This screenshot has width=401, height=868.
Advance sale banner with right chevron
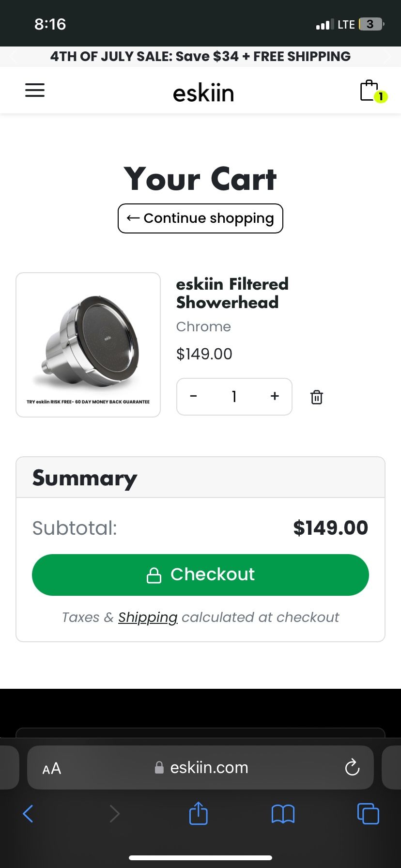tap(388, 56)
